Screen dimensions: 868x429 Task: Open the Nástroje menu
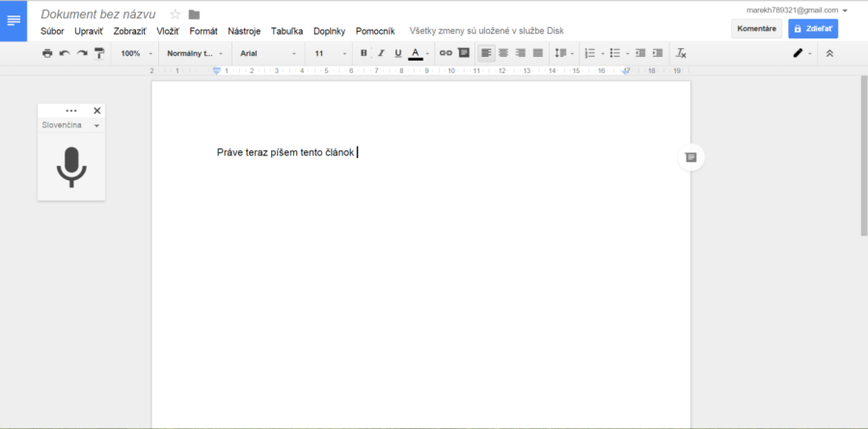click(x=244, y=31)
